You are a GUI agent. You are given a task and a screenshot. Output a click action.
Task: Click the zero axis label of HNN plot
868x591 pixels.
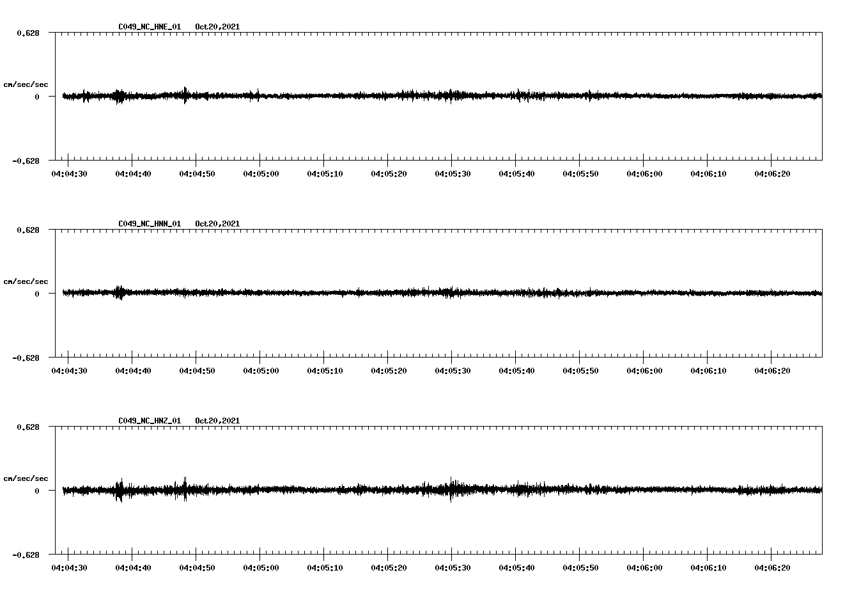37,294
